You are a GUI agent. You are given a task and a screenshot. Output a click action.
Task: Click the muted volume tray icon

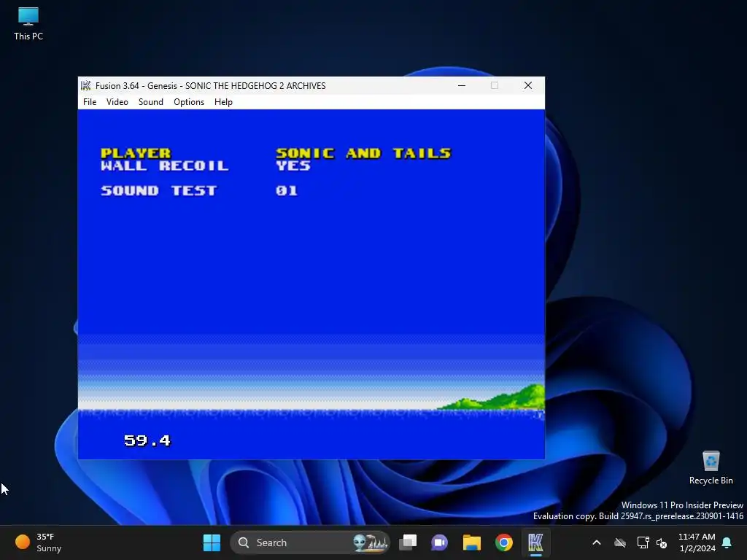[x=662, y=542]
